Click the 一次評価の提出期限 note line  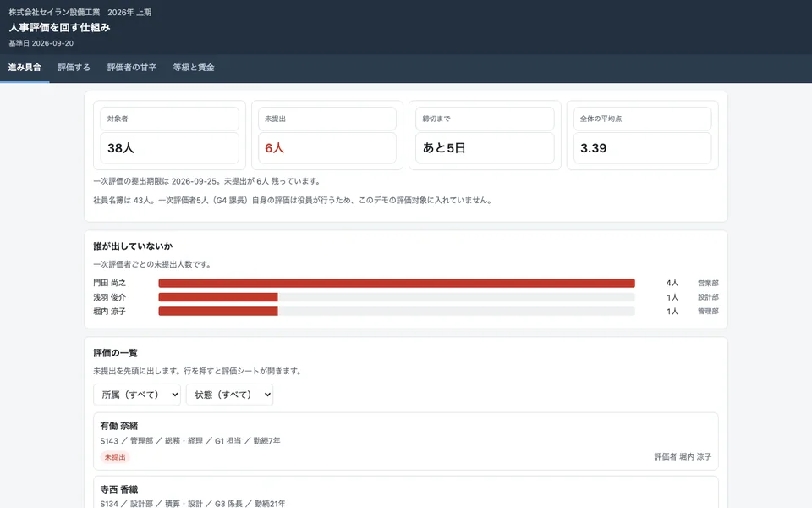pos(208,181)
